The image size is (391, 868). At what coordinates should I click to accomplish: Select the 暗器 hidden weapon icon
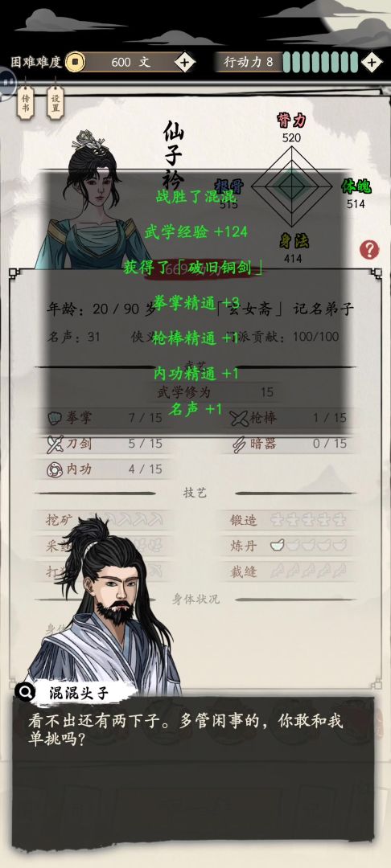240,444
